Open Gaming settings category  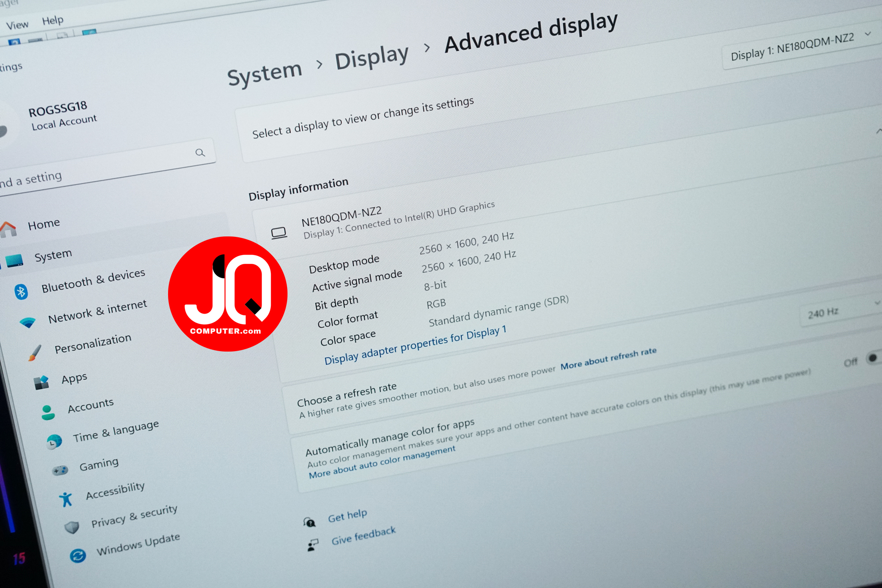99,464
